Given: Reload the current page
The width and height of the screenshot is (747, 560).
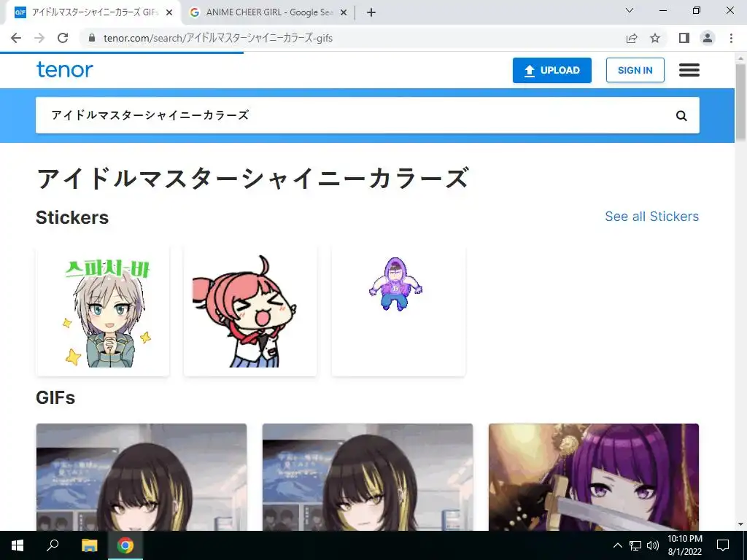Looking at the screenshot, I should (x=63, y=38).
